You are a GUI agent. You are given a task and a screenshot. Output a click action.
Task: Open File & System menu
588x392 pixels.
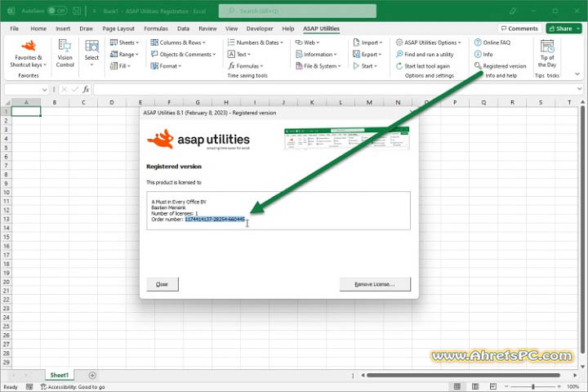(x=318, y=66)
